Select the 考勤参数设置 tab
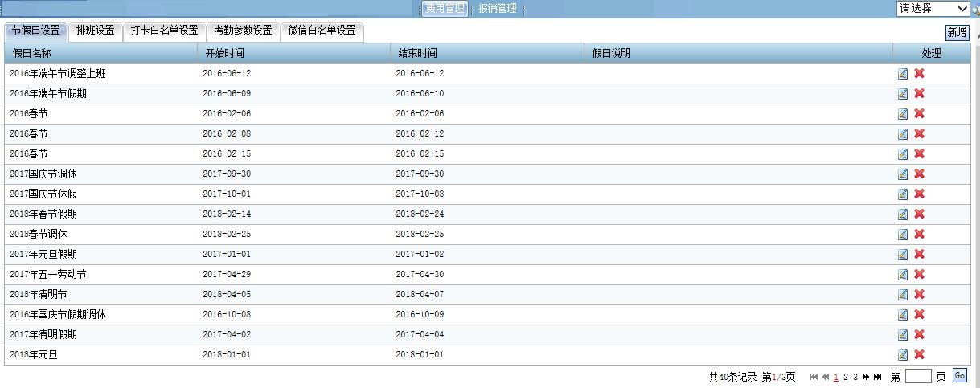Image resolution: width=980 pixels, height=388 pixels. 243,31
